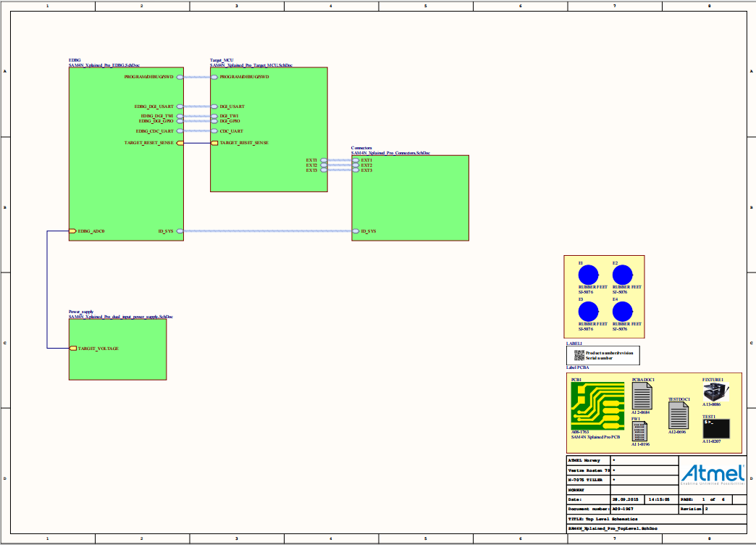Select the TEST1 terminal icon
The image size is (756, 545).
(x=715, y=428)
